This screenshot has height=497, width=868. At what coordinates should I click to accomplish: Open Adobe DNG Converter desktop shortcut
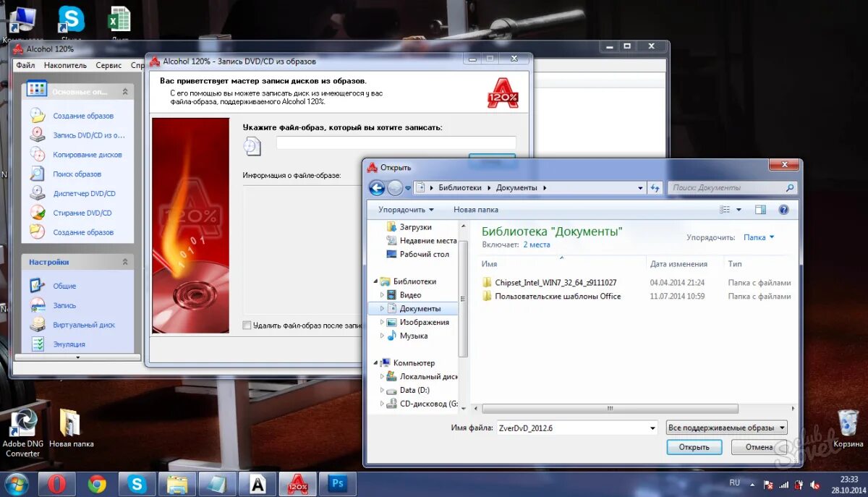(22, 433)
